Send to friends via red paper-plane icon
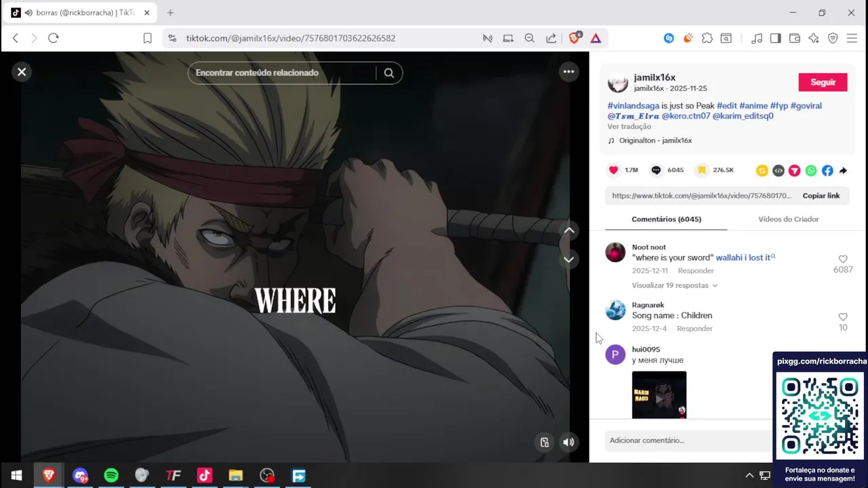This screenshot has height=488, width=868. pyautogui.click(x=795, y=171)
